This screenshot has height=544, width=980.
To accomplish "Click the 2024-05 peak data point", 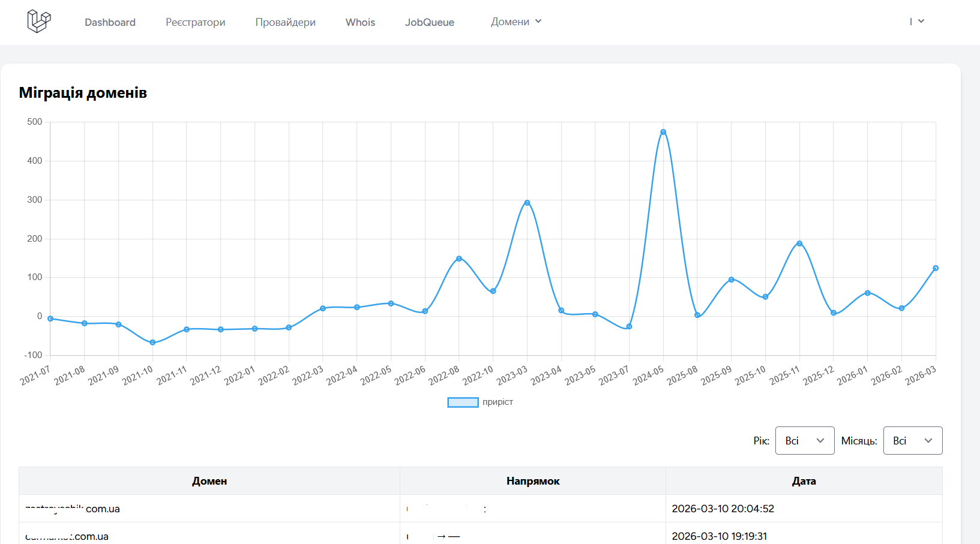I will point(663,131).
